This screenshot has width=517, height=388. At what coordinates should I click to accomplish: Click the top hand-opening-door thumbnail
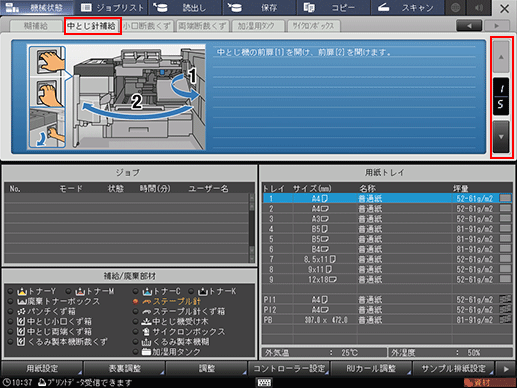[47, 61]
